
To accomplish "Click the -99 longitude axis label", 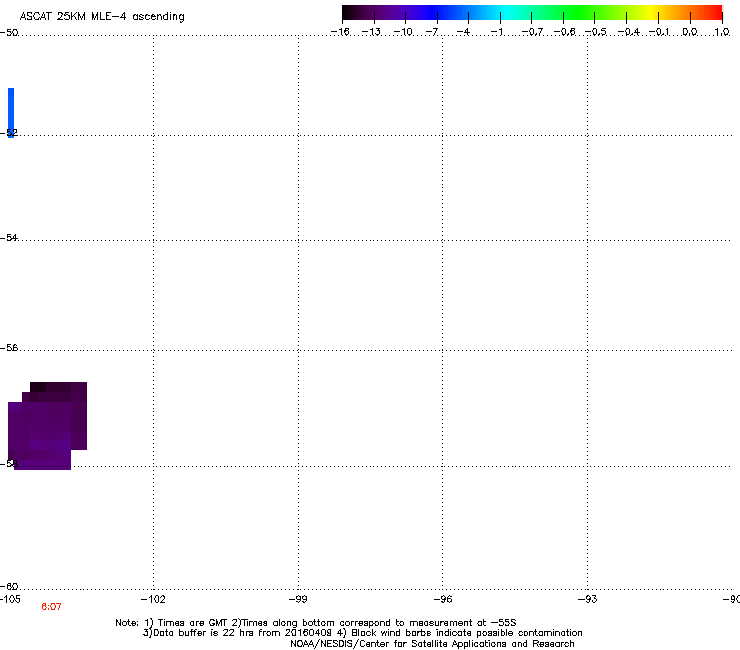I will click(x=298, y=599).
